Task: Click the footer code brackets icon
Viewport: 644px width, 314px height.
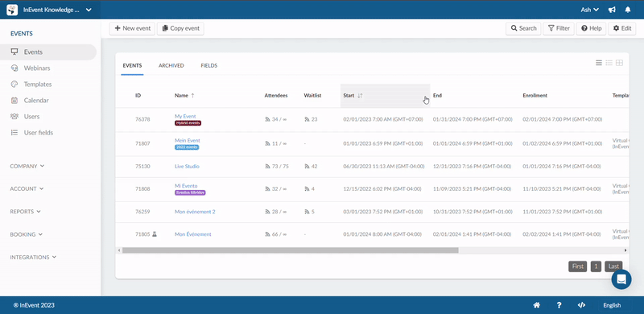Action: click(581, 305)
